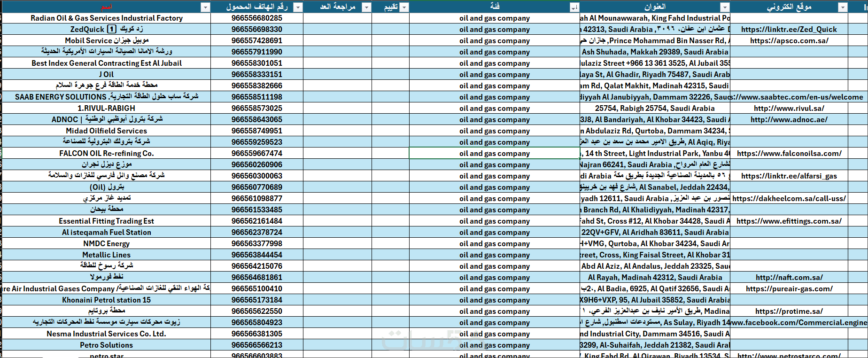The image size is (868, 358).
Task: Select phone number 966558333151
Action: [257, 74]
